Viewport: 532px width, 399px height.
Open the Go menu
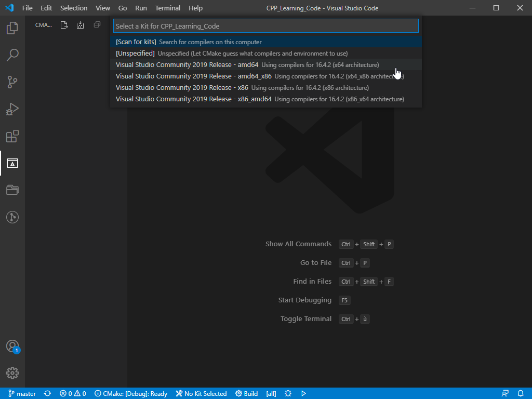pos(123,8)
